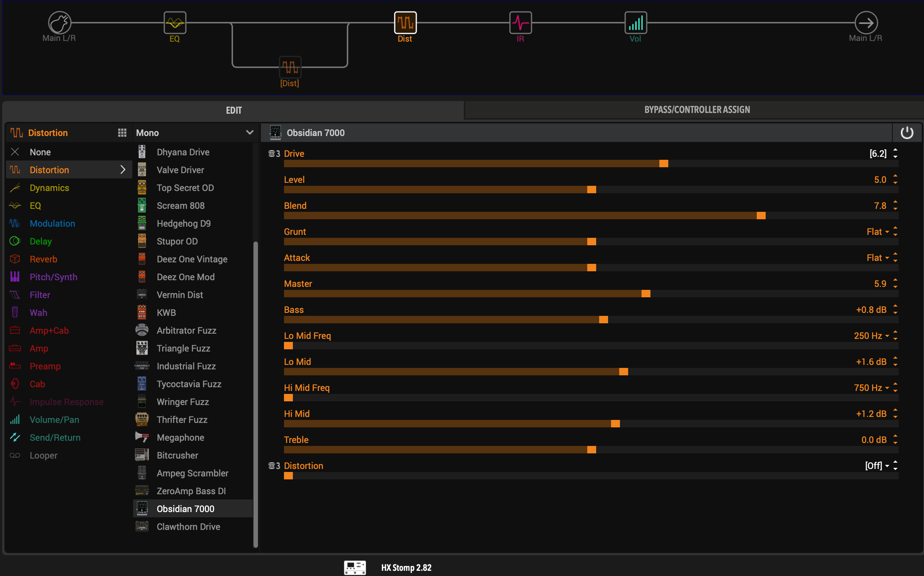924x576 pixels.
Task: Toggle the Obsidian 7000 bypass power button
Action: [907, 133]
